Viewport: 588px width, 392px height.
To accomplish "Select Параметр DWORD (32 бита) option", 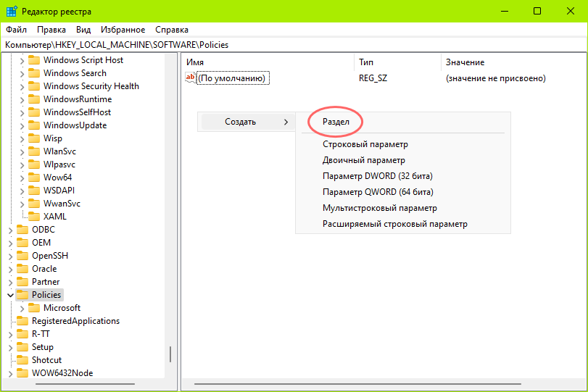I will [377, 176].
